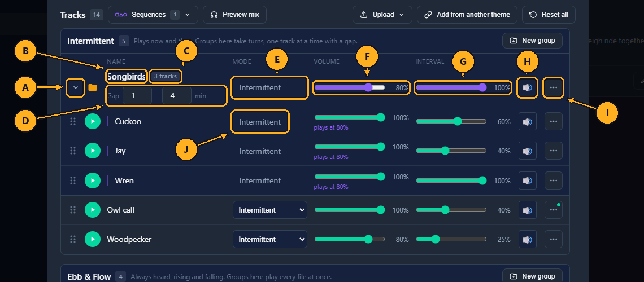The width and height of the screenshot is (644, 282).
Task: Adjust Cuckoo interval slider
Action: (451, 121)
